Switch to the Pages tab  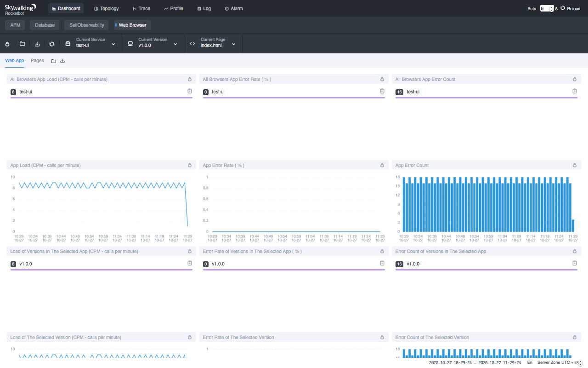click(37, 60)
